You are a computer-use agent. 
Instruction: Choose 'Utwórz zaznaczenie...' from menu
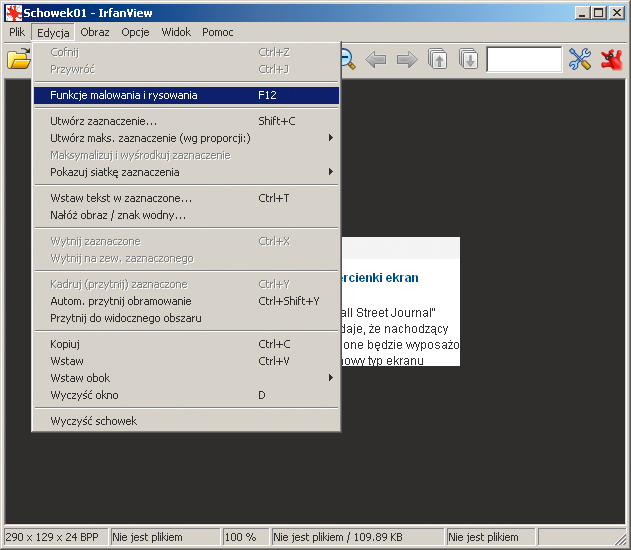[x=103, y=121]
